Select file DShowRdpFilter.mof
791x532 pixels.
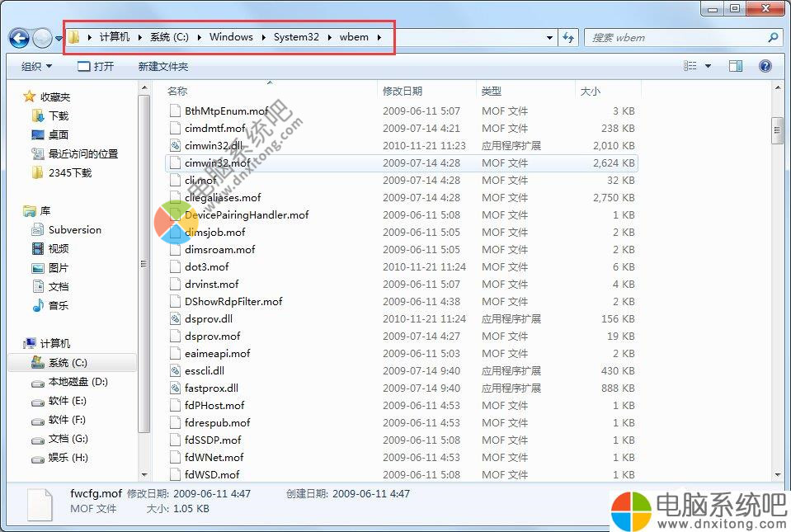233,302
